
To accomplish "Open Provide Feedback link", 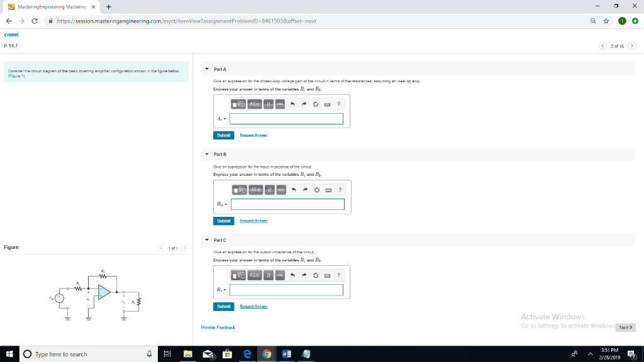I will (x=218, y=327).
